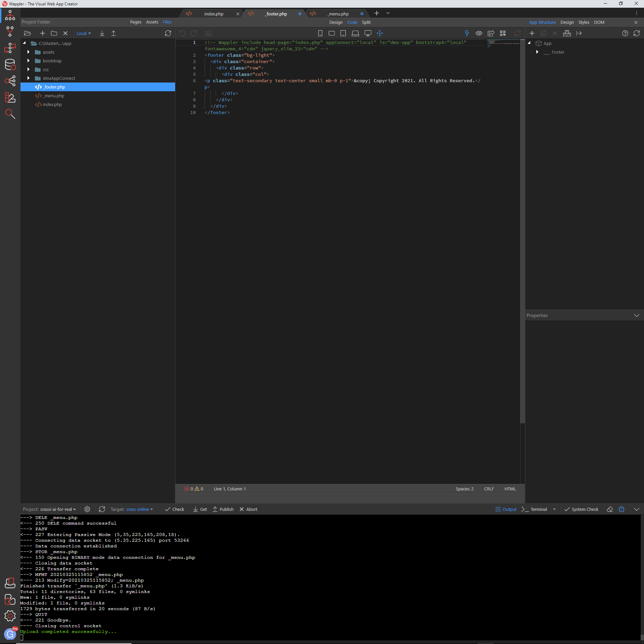Image resolution: width=644 pixels, height=644 pixels.
Task: Click the Publish button
Action: tap(223, 509)
